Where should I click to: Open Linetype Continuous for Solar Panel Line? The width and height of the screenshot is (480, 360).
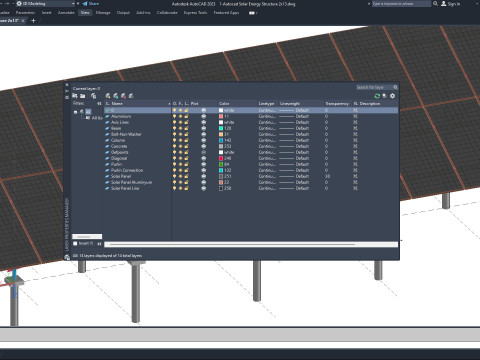coord(267,188)
